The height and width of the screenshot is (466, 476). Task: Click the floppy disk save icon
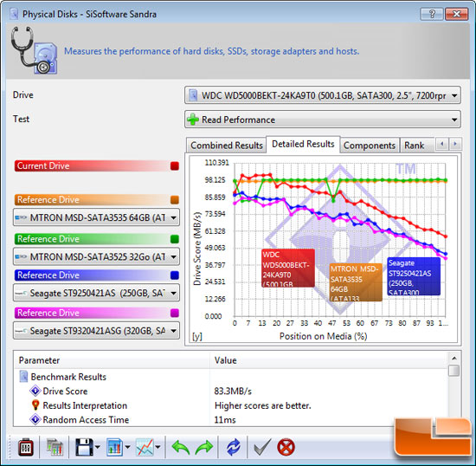(x=84, y=447)
